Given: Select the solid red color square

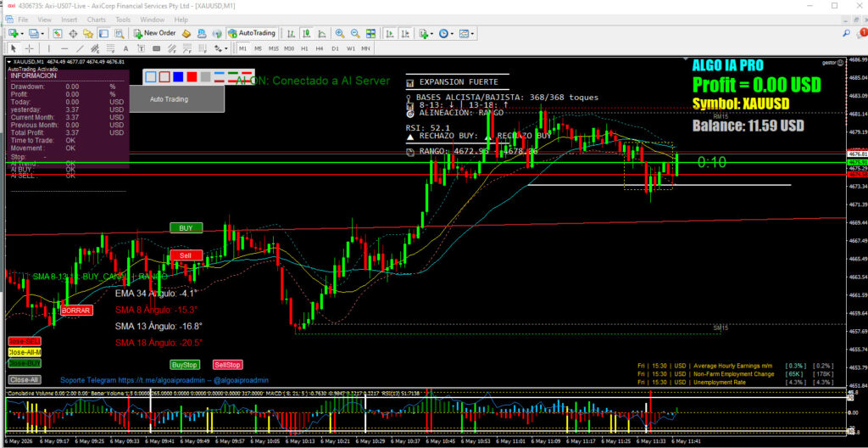Looking at the screenshot, I should [192, 76].
